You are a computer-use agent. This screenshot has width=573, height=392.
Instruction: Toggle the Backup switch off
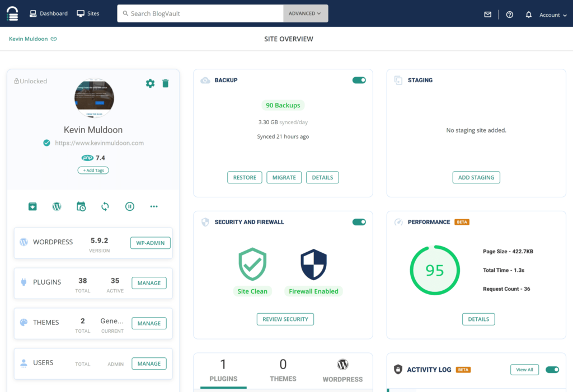point(359,80)
